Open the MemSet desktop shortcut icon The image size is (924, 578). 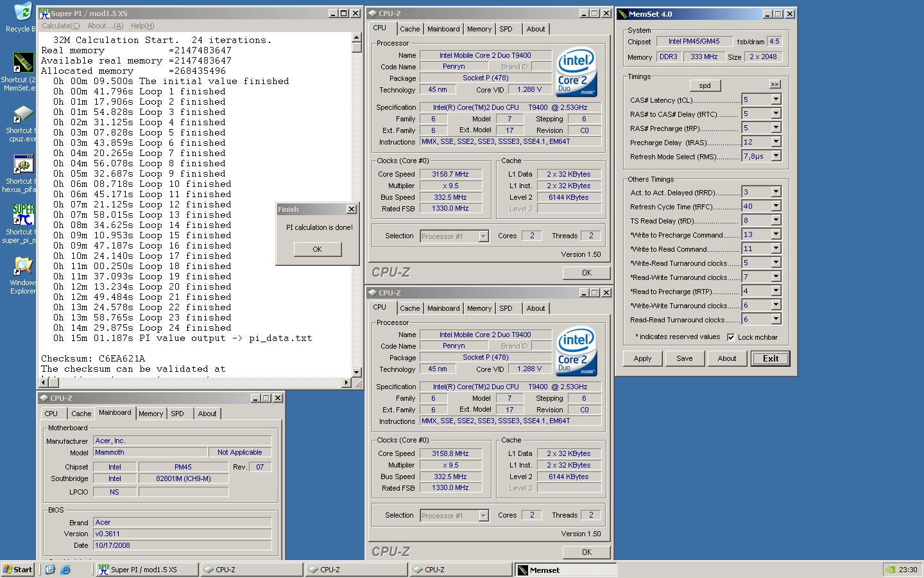[x=23, y=63]
